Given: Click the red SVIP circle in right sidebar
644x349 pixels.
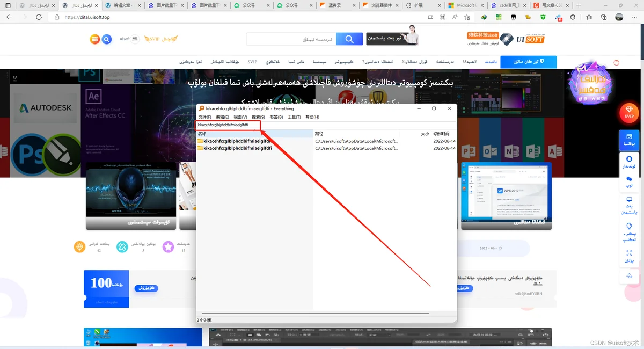Looking at the screenshot, I should (x=629, y=113).
